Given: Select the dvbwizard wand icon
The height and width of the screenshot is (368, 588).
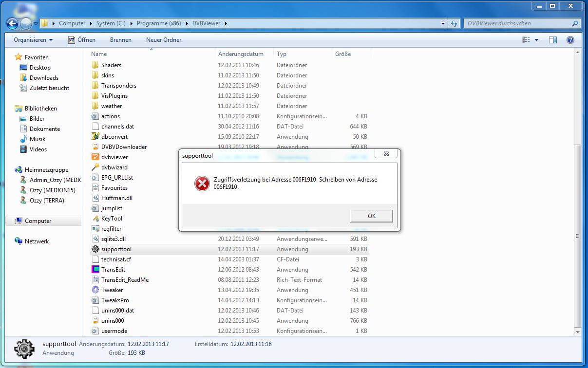Looking at the screenshot, I should 95,167.
